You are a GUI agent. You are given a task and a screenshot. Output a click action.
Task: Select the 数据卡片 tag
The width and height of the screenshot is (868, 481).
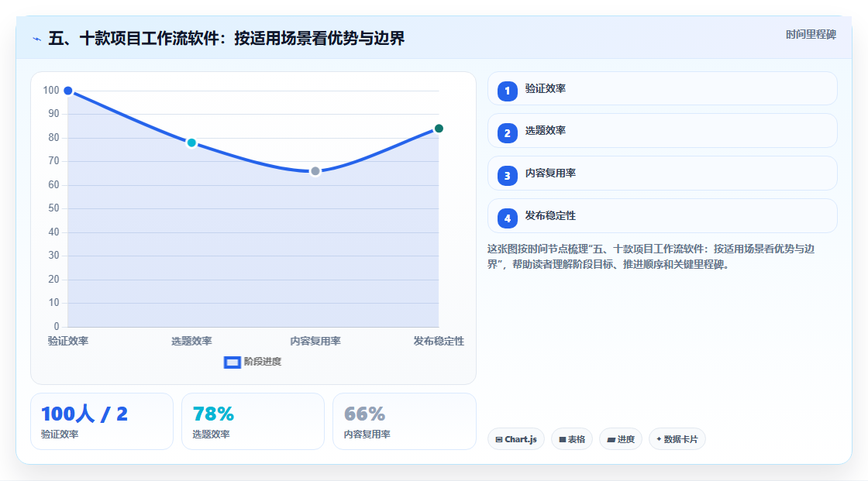coord(677,439)
